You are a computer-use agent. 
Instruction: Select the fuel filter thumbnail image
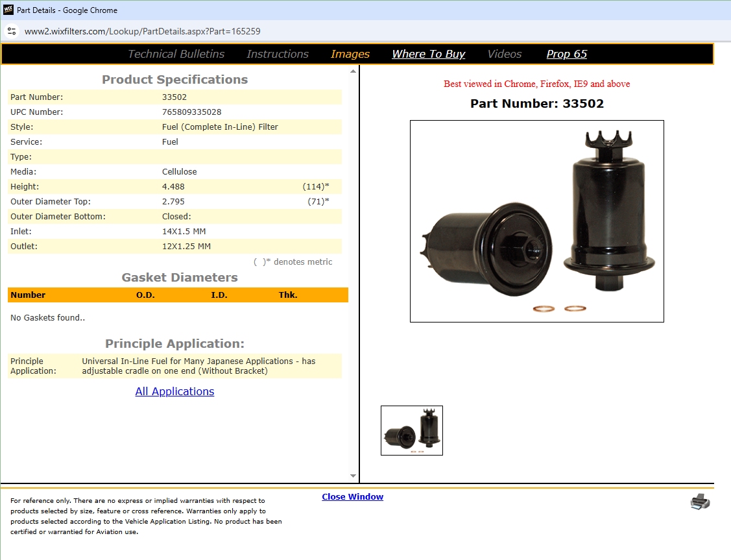pos(412,430)
